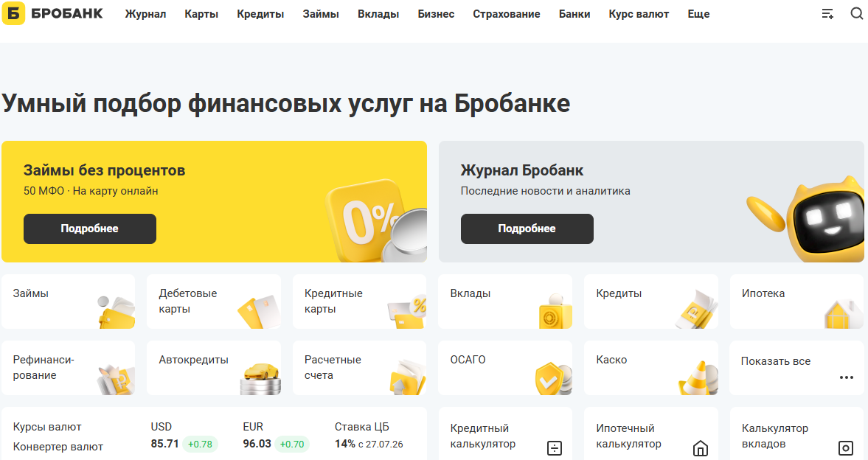
Task: Open the Курсы валют link
Action: click(47, 427)
